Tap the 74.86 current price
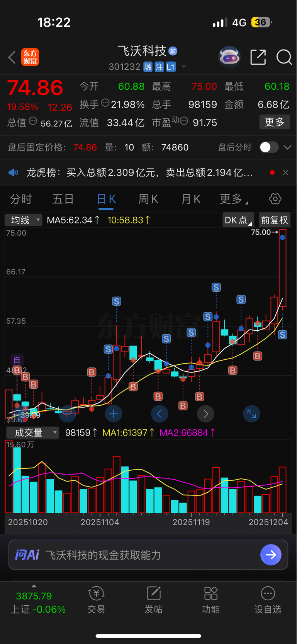 coord(35,87)
